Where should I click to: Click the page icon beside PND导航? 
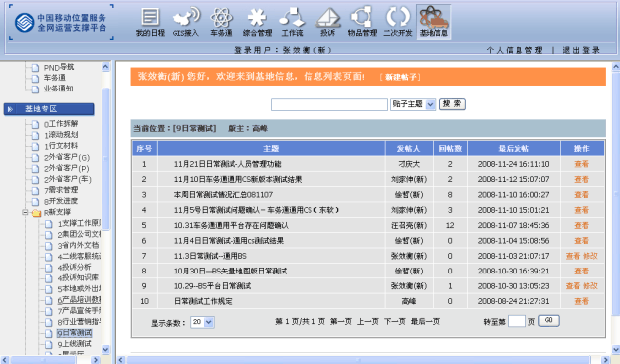point(35,68)
